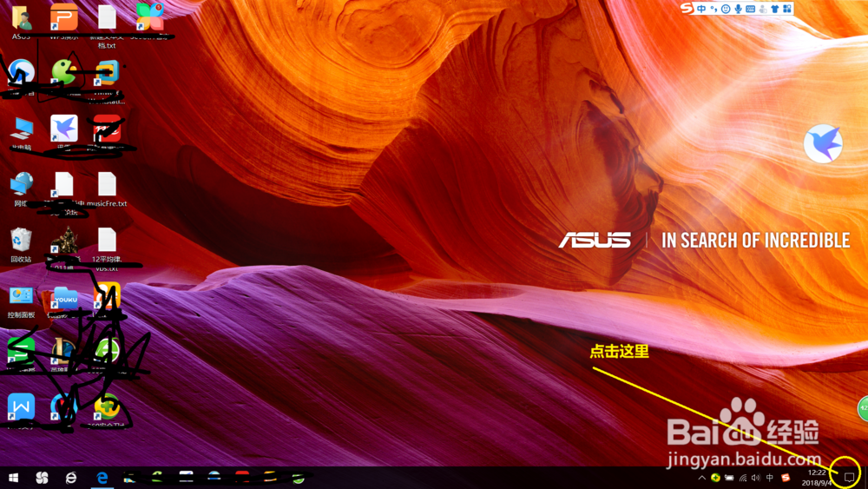Open the Sogou toolbox grid icon
868x489 pixels.
(786, 9)
